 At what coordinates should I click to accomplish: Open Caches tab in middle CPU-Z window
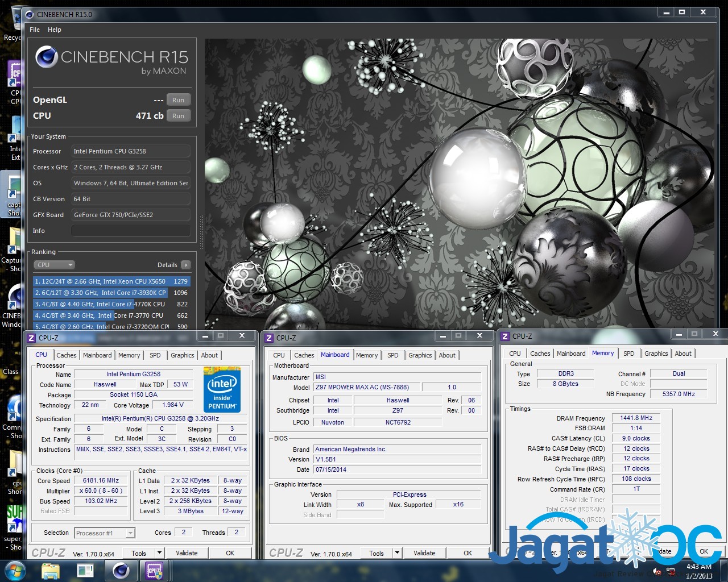tap(304, 355)
